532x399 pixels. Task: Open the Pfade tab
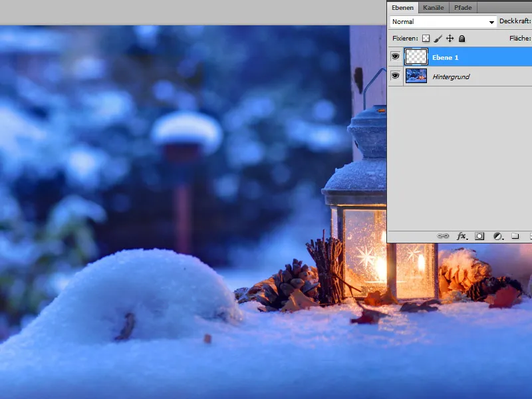(463, 7)
